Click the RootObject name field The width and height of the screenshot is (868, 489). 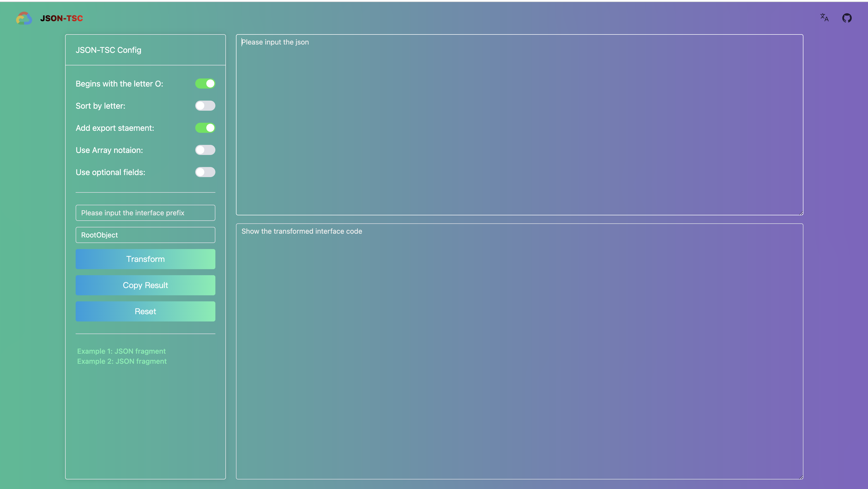pyautogui.click(x=145, y=235)
